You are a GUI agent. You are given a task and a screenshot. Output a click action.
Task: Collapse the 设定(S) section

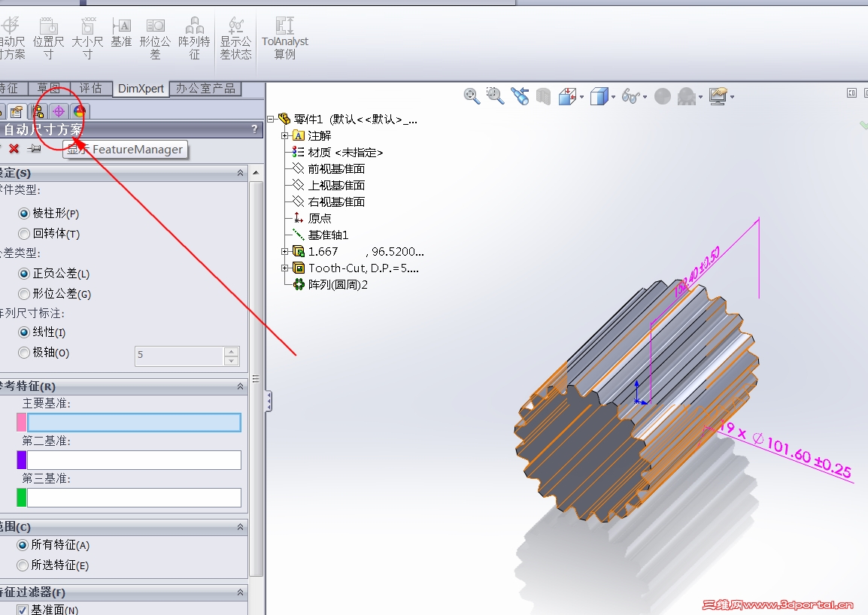point(240,173)
